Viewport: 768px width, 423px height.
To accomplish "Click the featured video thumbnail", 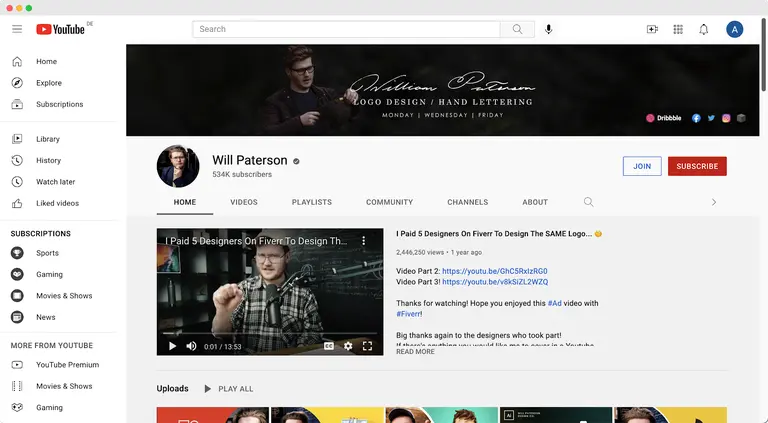I will point(270,292).
